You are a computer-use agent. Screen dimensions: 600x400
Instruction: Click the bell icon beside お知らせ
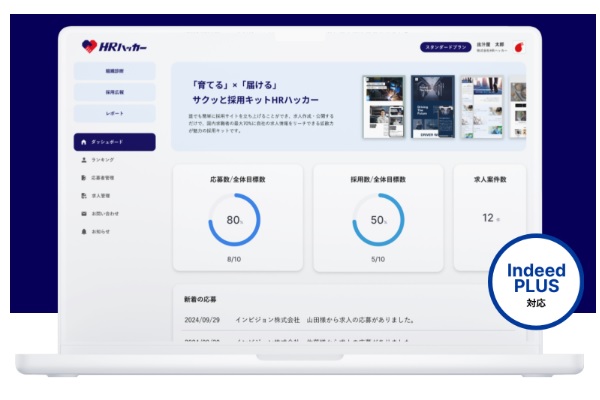point(83,232)
